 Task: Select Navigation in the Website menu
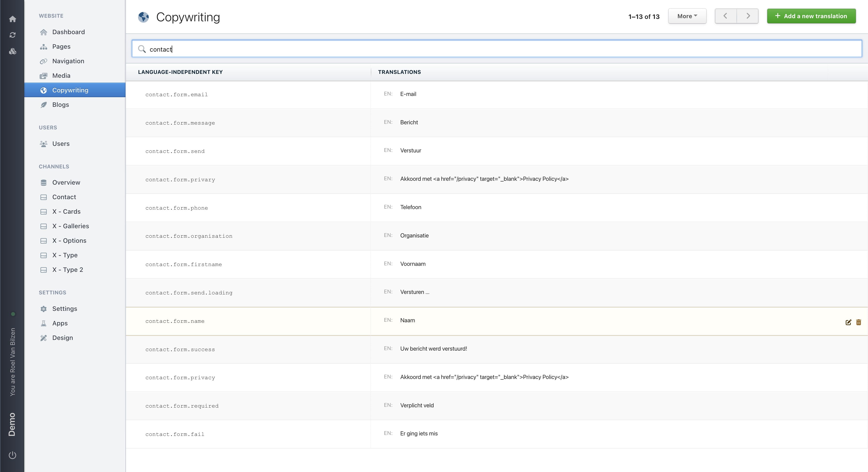pyautogui.click(x=68, y=61)
